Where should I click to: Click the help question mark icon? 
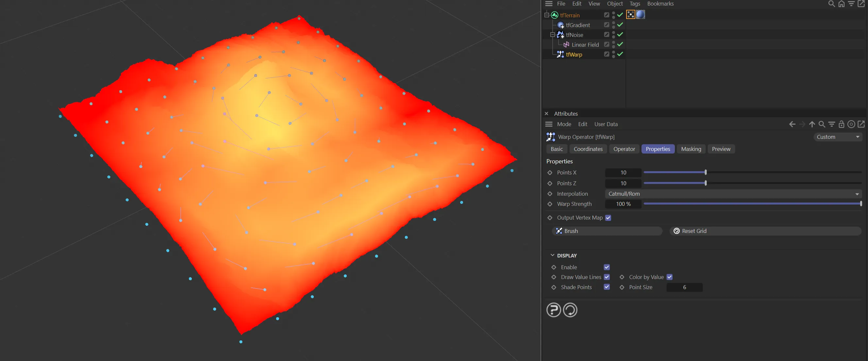click(553, 310)
